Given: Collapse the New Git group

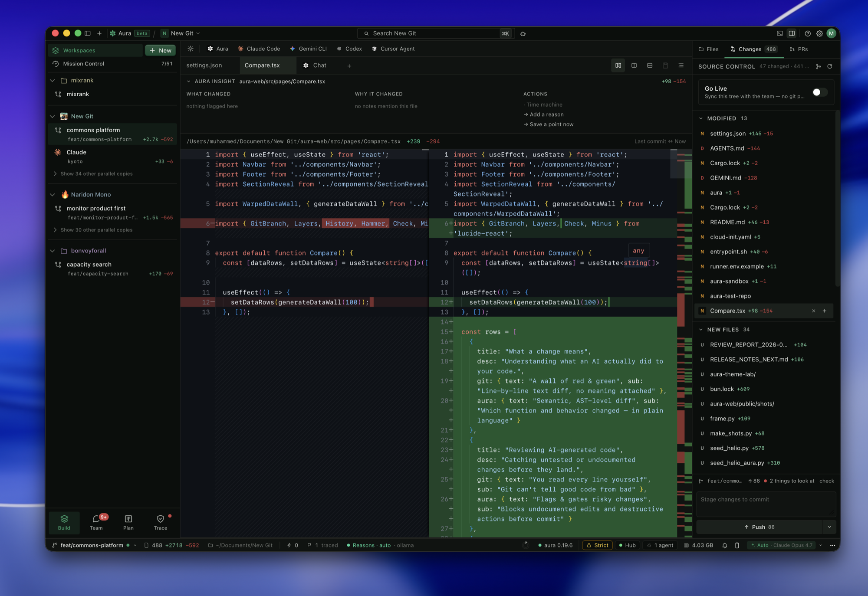Looking at the screenshot, I should (x=53, y=116).
